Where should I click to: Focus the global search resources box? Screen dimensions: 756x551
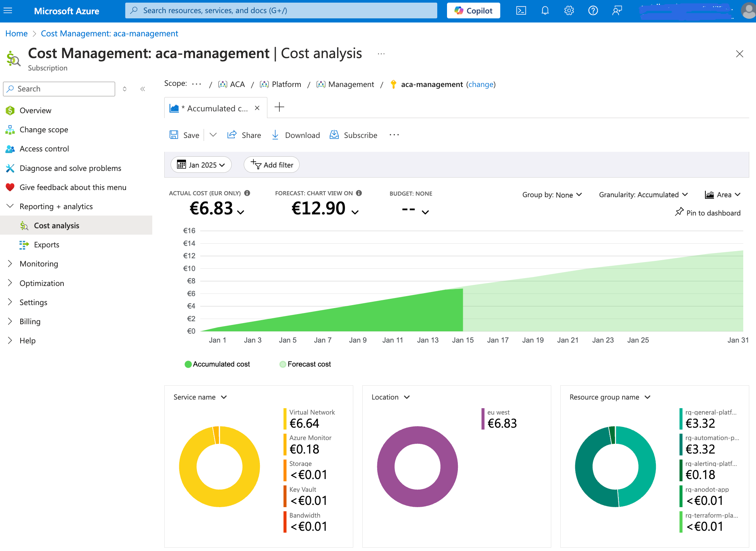tap(281, 10)
